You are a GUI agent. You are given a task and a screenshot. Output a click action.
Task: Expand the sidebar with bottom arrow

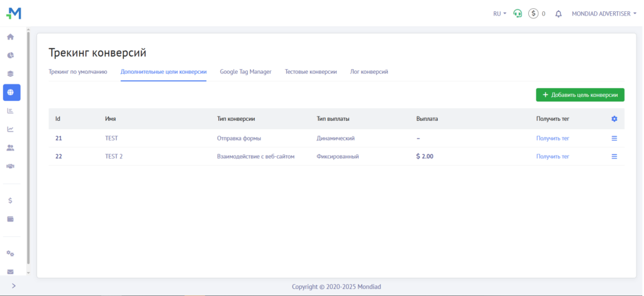click(x=14, y=287)
